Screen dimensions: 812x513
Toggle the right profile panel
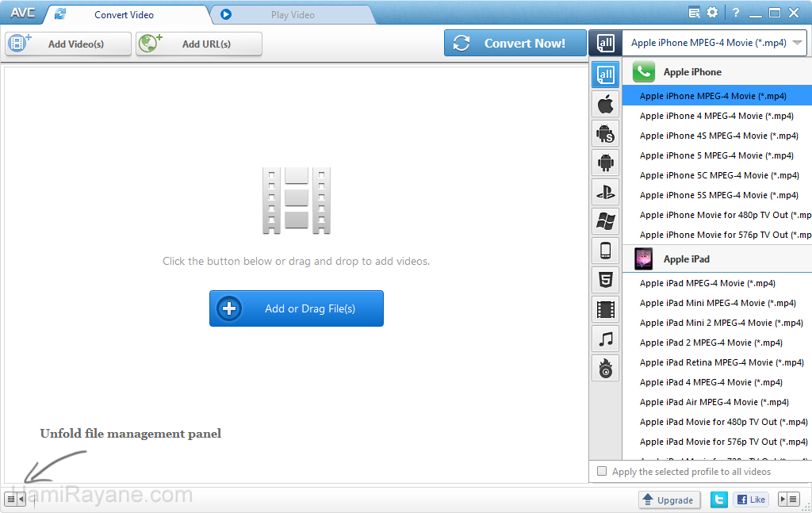pyautogui.click(x=789, y=500)
